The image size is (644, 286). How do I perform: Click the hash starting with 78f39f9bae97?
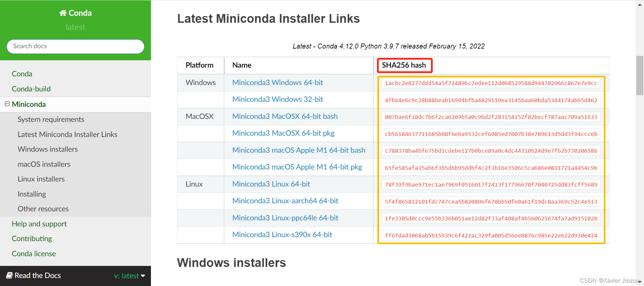491,185
